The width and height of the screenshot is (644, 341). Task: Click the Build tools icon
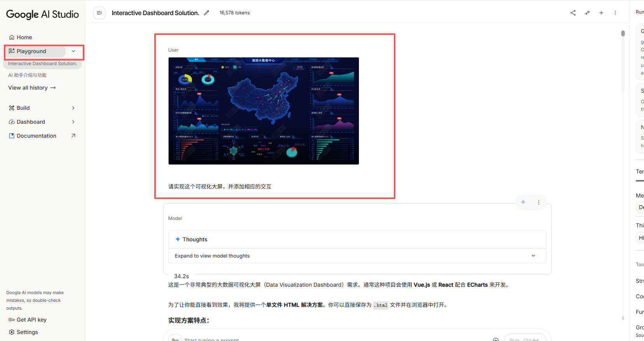tap(12, 108)
